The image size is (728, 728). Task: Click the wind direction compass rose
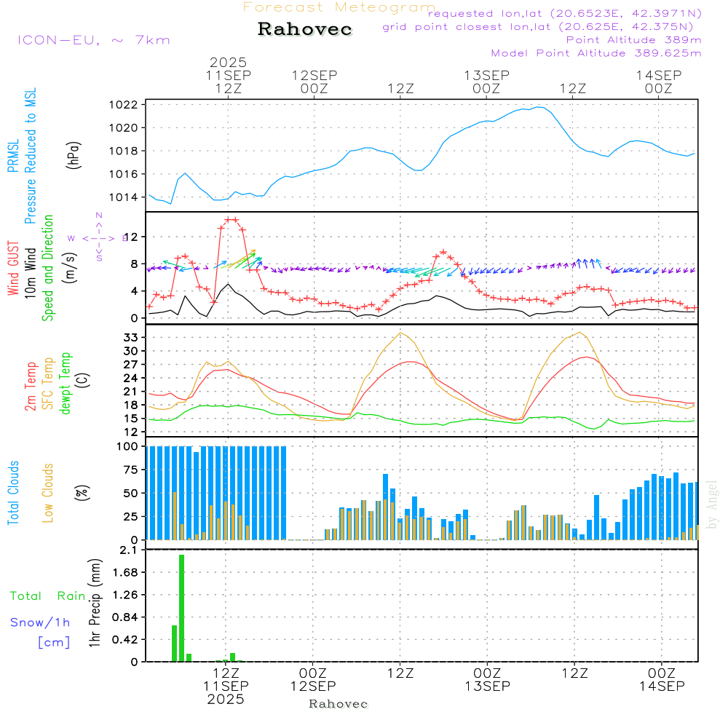[98, 238]
